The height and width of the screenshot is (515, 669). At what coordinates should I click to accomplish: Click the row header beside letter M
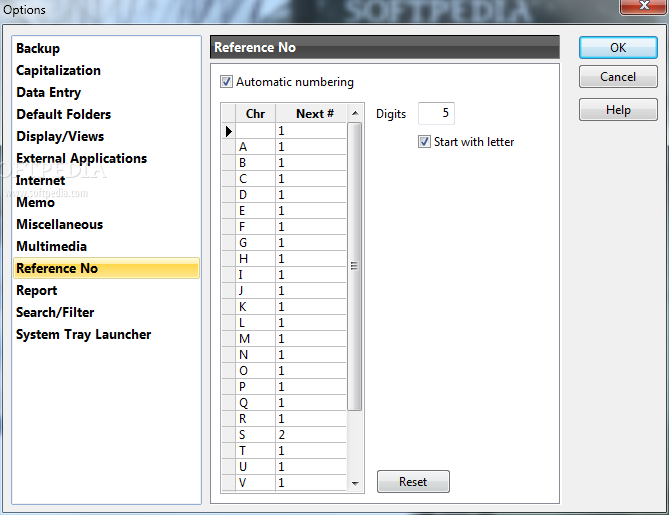[229, 339]
